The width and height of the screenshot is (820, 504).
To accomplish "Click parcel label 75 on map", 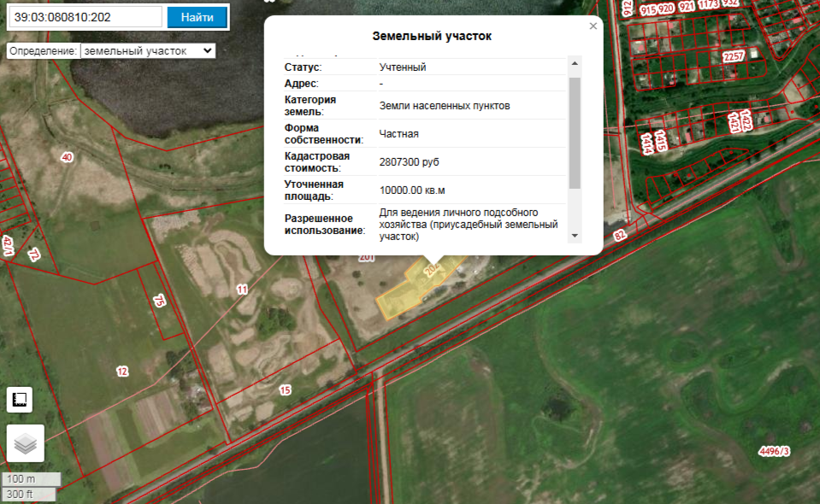I will pos(159,301).
